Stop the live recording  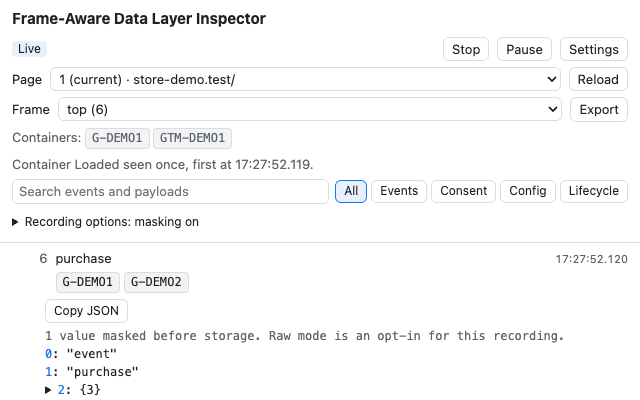tap(466, 49)
